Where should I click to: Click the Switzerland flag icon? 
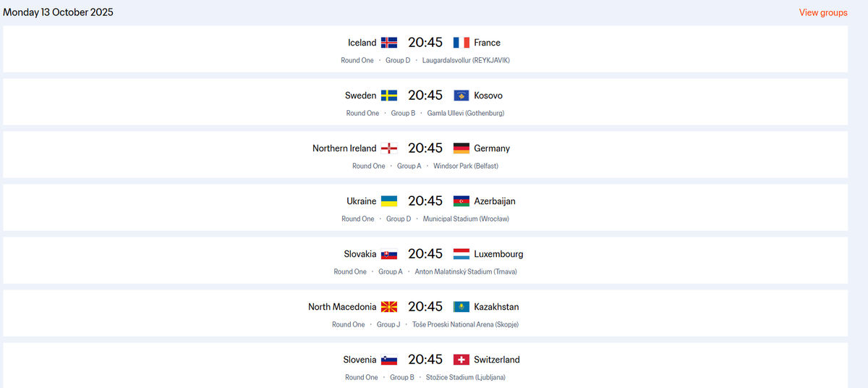pyautogui.click(x=461, y=360)
